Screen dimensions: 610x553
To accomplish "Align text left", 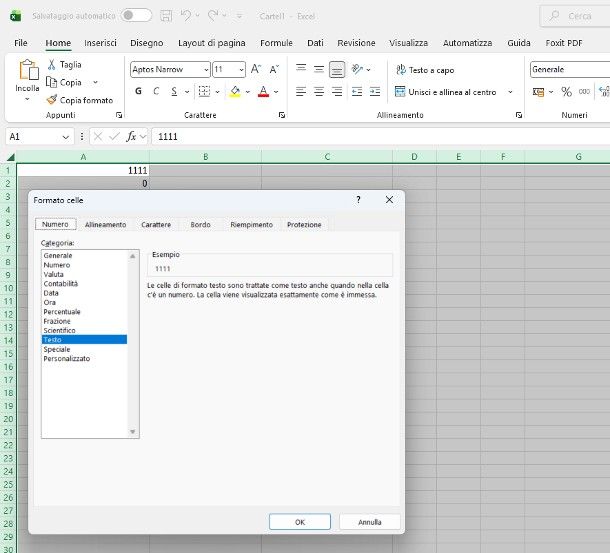I will [x=301, y=92].
